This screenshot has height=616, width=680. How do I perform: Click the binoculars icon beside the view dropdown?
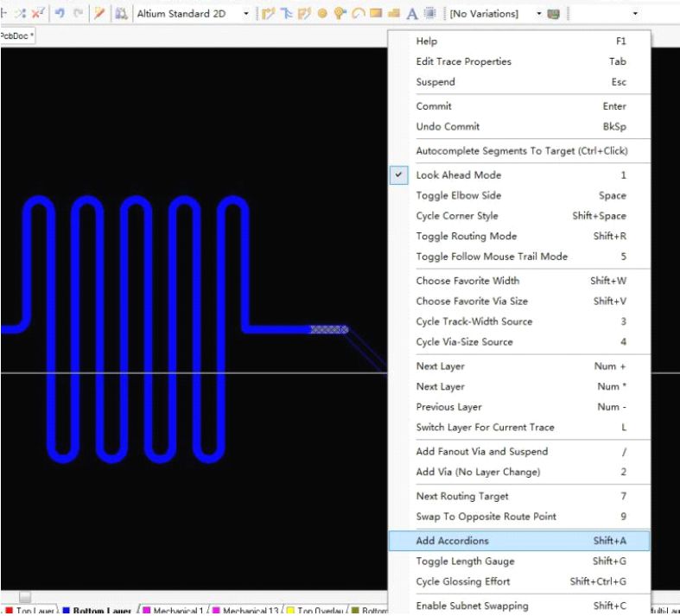120,14
